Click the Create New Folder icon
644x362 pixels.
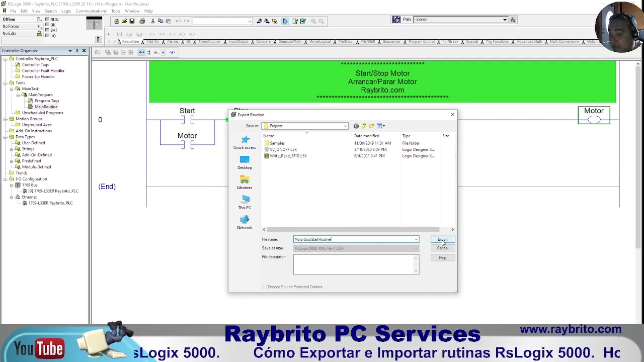point(372,126)
